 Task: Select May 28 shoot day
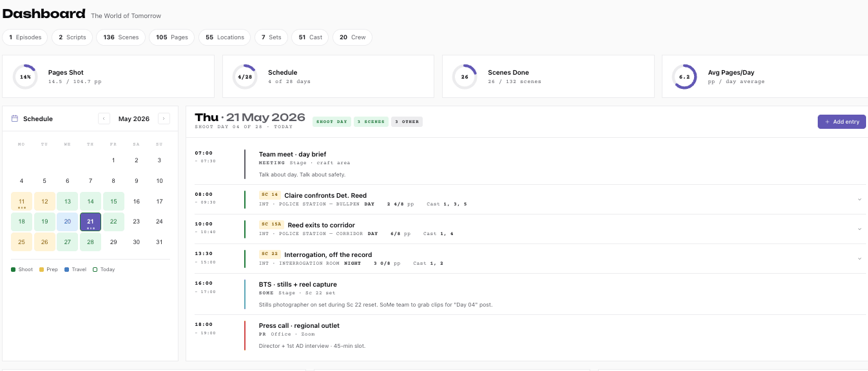90,242
